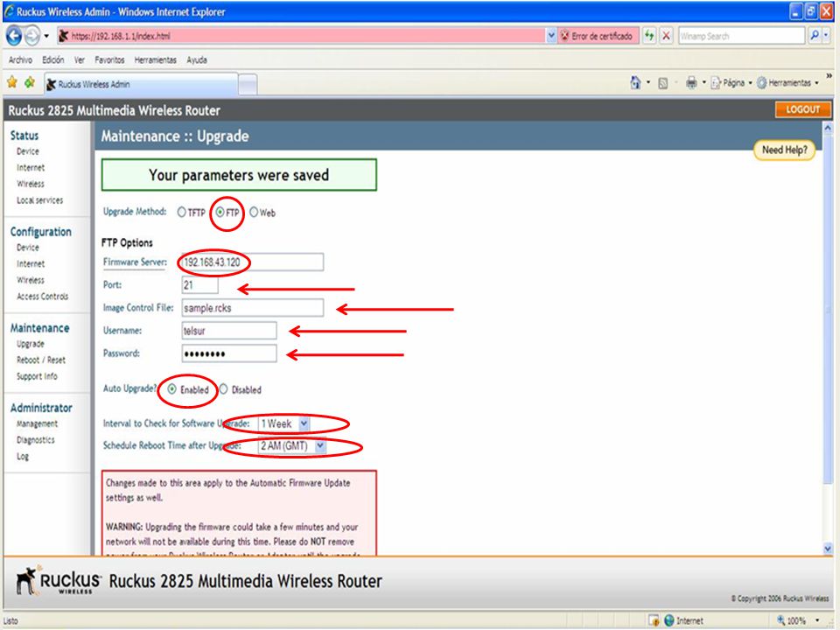Click the Password input field
The height and width of the screenshot is (630, 840).
click(x=228, y=353)
